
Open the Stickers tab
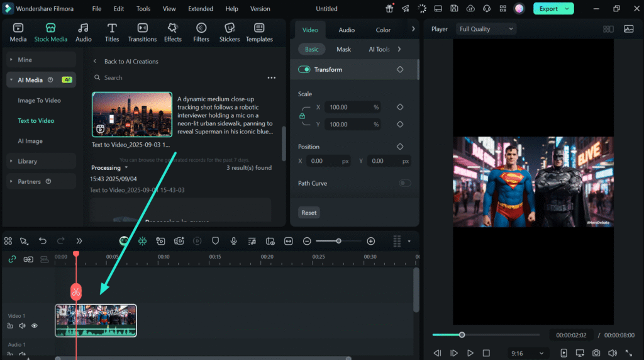[229, 33]
